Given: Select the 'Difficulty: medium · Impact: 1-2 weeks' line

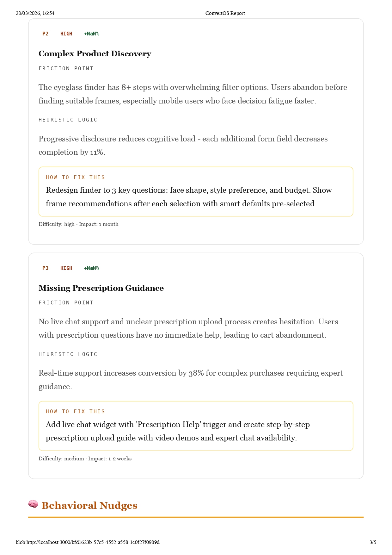Looking at the screenshot, I should 85,459.
